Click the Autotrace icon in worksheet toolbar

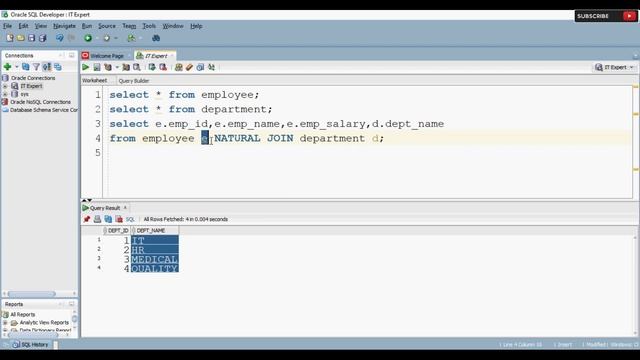pyautogui.click(x=126, y=67)
